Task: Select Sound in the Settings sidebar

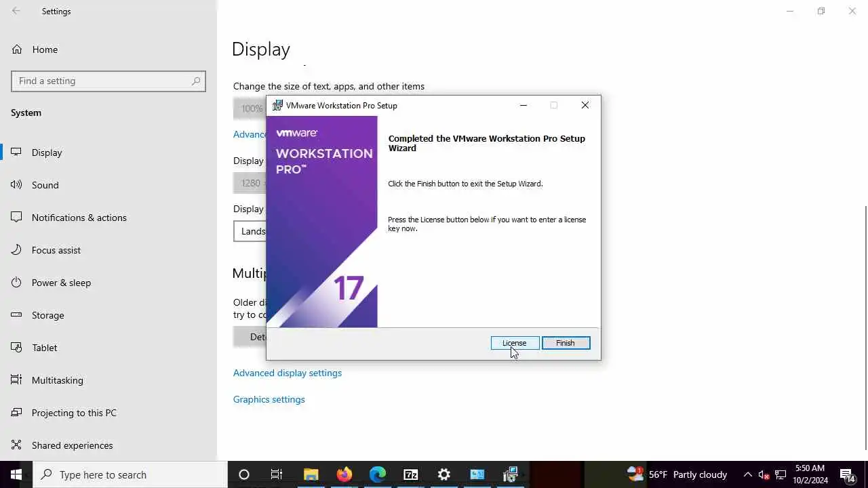Action: tap(108, 185)
